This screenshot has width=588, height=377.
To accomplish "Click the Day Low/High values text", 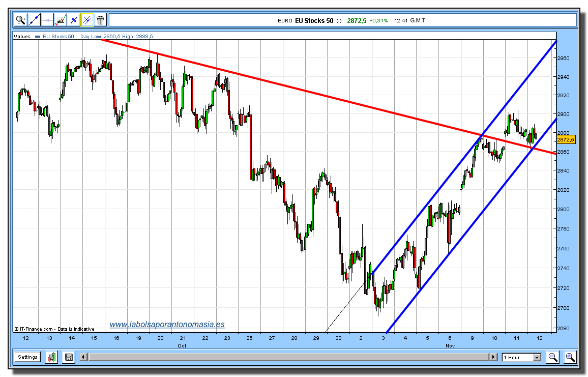I will click(x=116, y=37).
